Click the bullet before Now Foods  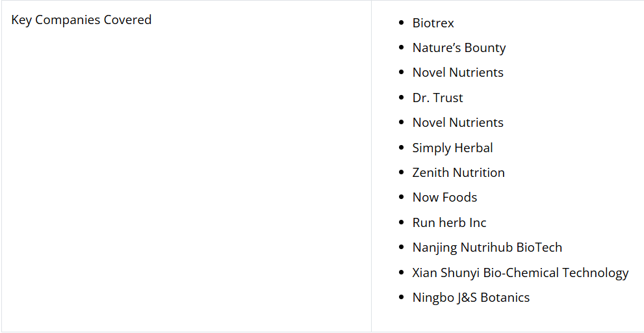click(x=402, y=198)
